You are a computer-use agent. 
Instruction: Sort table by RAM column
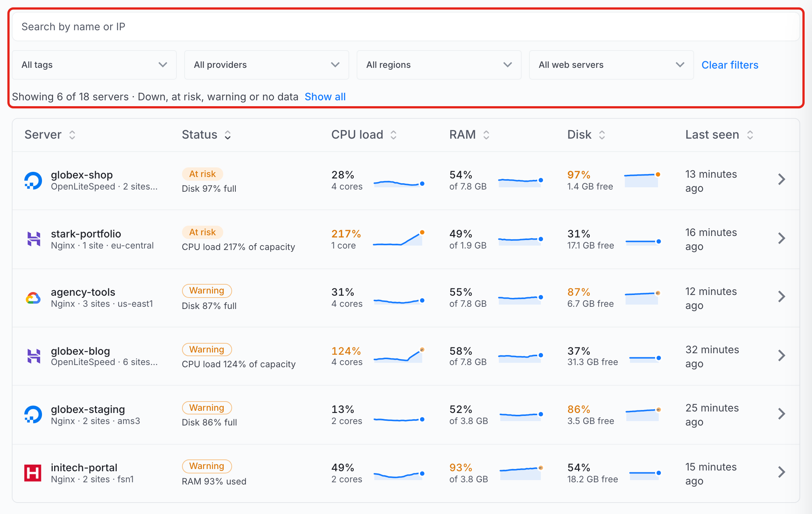[x=469, y=135]
